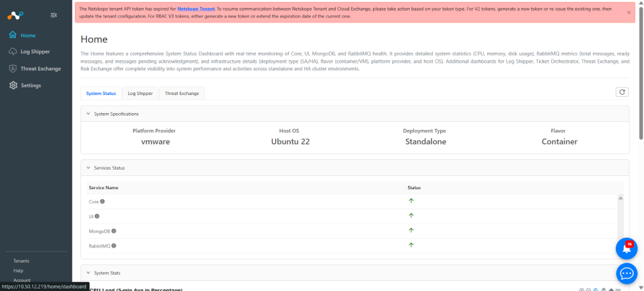Dismiss the expired token alert banner
Screen dimensions: 644x291
click(628, 13)
